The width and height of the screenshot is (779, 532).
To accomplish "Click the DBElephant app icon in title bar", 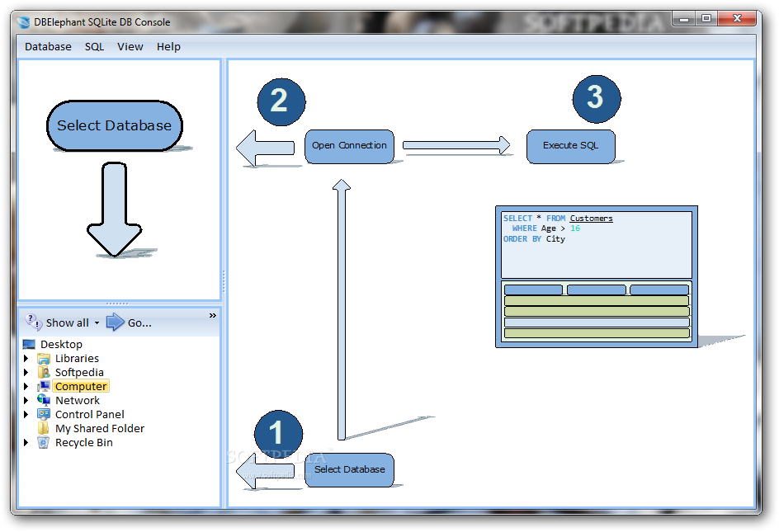I will [23, 22].
